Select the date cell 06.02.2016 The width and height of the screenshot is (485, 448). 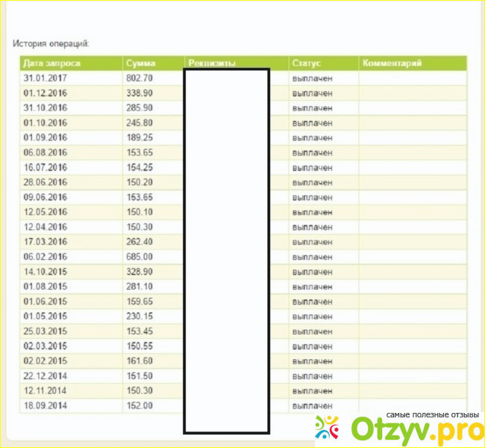[46, 256]
